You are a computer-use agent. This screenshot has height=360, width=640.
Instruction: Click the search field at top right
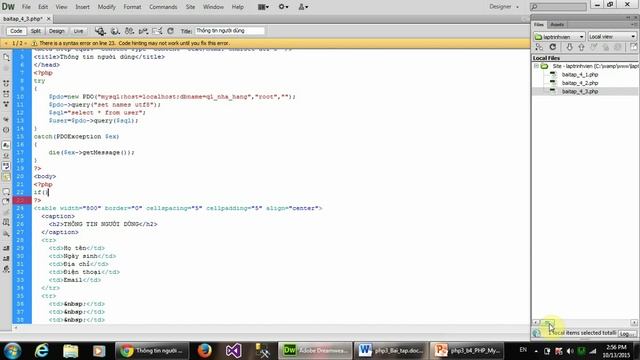coord(558,7)
